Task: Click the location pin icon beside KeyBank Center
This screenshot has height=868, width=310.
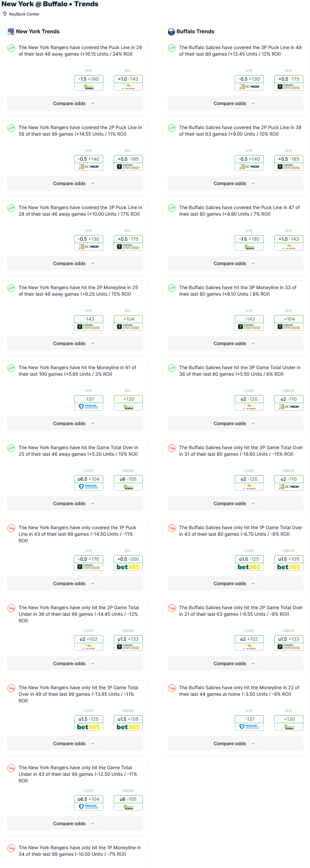Action: point(5,14)
